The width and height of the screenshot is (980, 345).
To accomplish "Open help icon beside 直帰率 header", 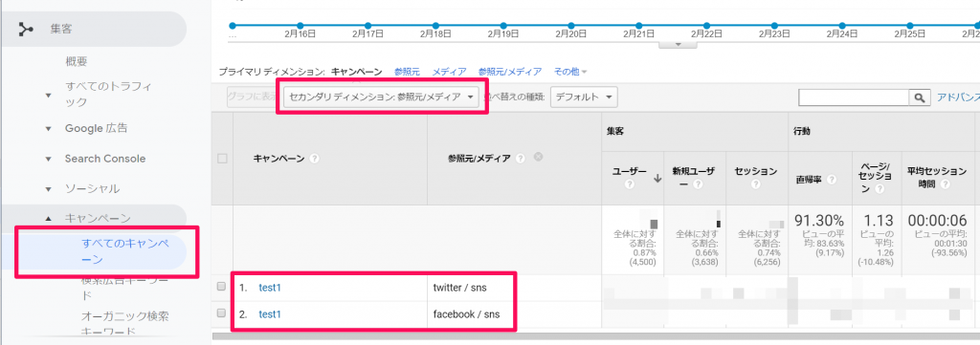I will coord(832,179).
